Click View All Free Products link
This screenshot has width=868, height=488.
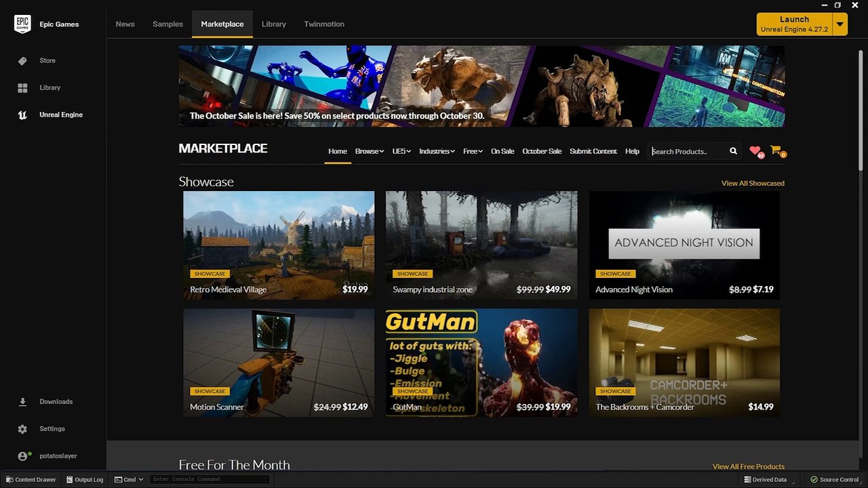click(x=749, y=466)
